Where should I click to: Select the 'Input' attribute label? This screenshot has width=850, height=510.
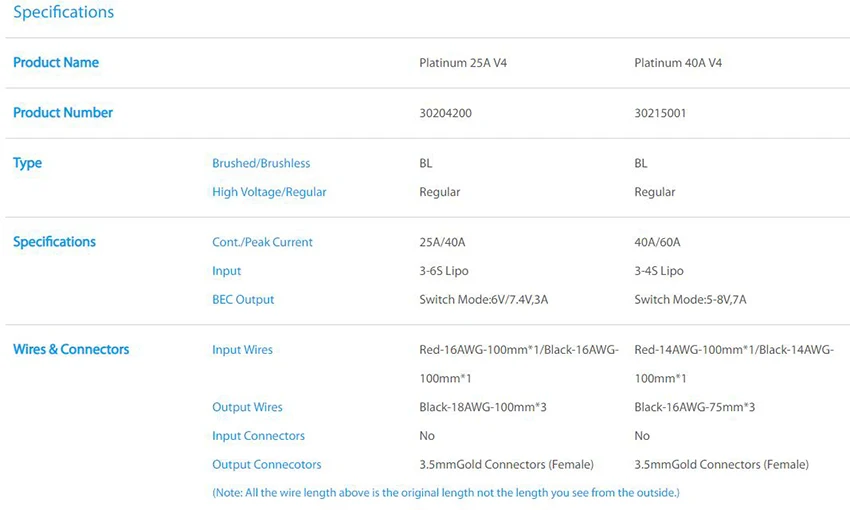(227, 271)
